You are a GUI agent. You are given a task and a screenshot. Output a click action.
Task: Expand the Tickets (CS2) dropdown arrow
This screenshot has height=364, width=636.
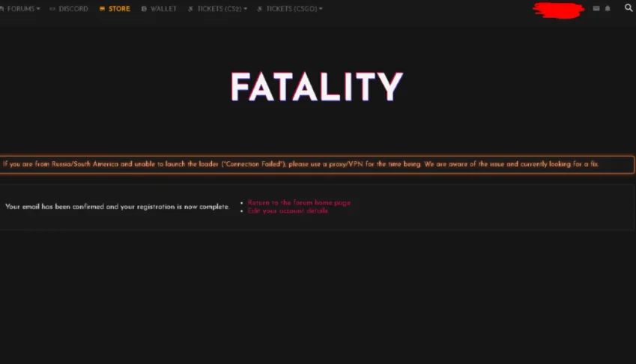[245, 9]
